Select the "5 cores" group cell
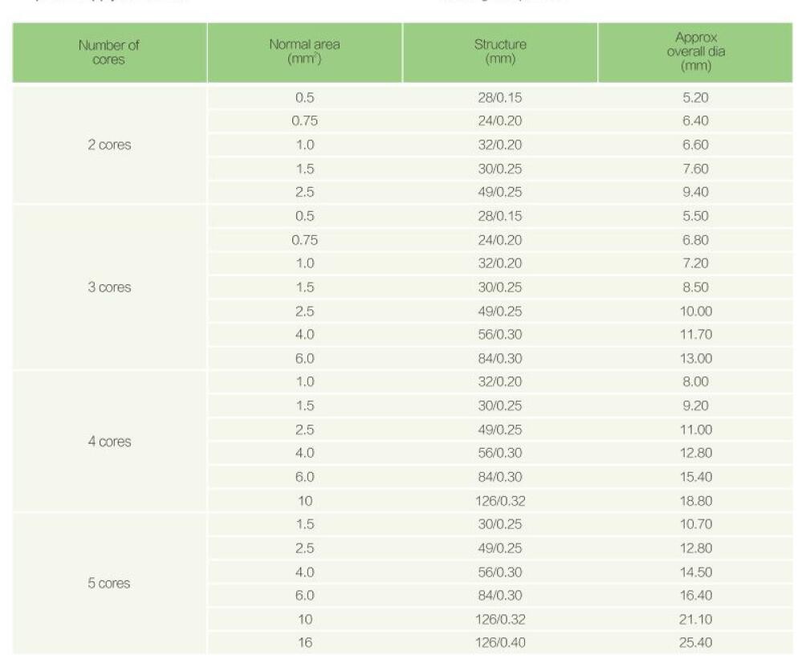This screenshot has width=806, height=672. point(109,584)
